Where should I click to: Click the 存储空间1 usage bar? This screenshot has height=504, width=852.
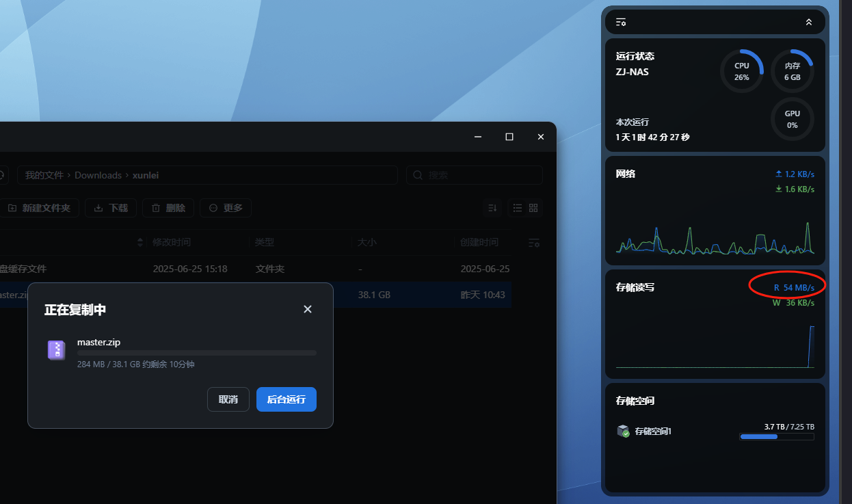[x=777, y=436]
